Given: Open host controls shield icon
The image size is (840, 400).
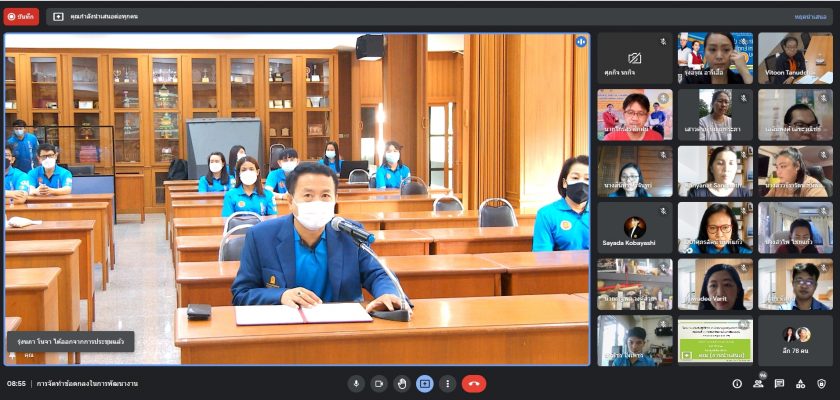Looking at the screenshot, I should click(x=822, y=384).
